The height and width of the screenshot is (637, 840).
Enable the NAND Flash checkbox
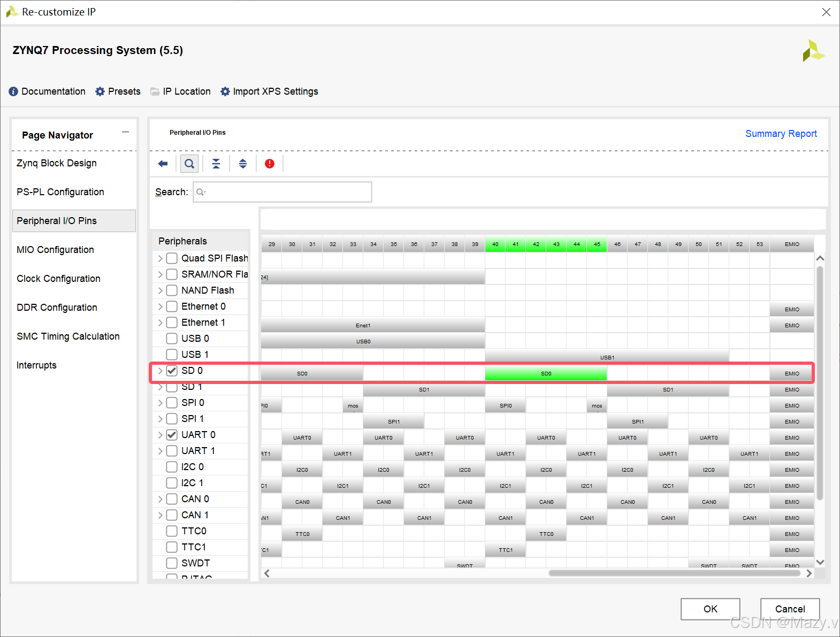click(x=172, y=290)
